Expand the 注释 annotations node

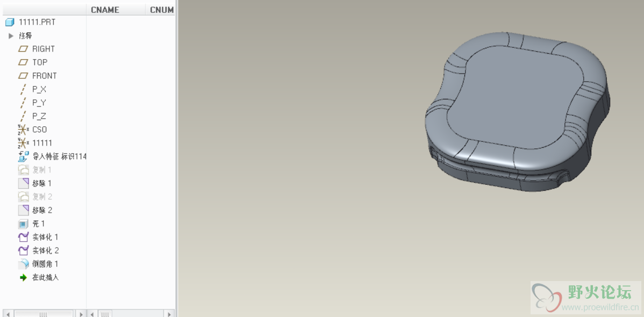(11, 35)
